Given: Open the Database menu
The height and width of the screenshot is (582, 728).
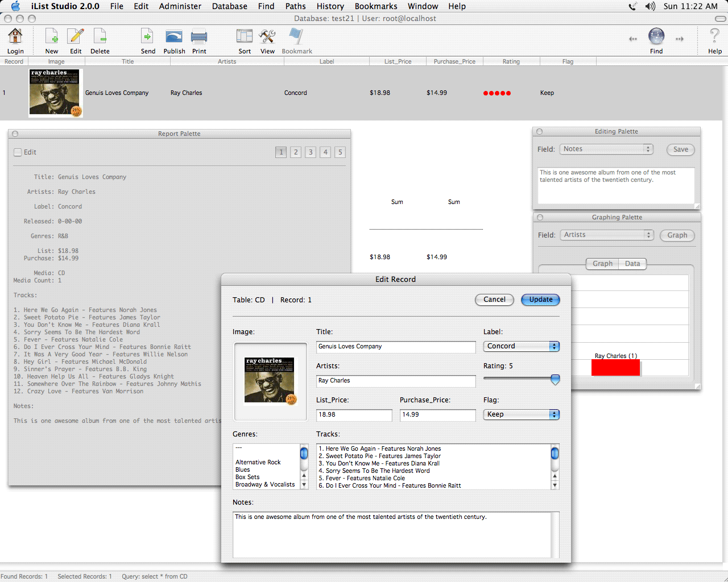Looking at the screenshot, I should [x=230, y=6].
